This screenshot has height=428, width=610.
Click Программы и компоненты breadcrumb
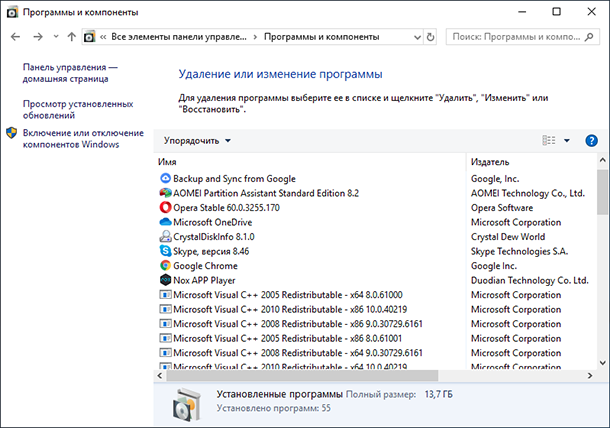tap(322, 37)
